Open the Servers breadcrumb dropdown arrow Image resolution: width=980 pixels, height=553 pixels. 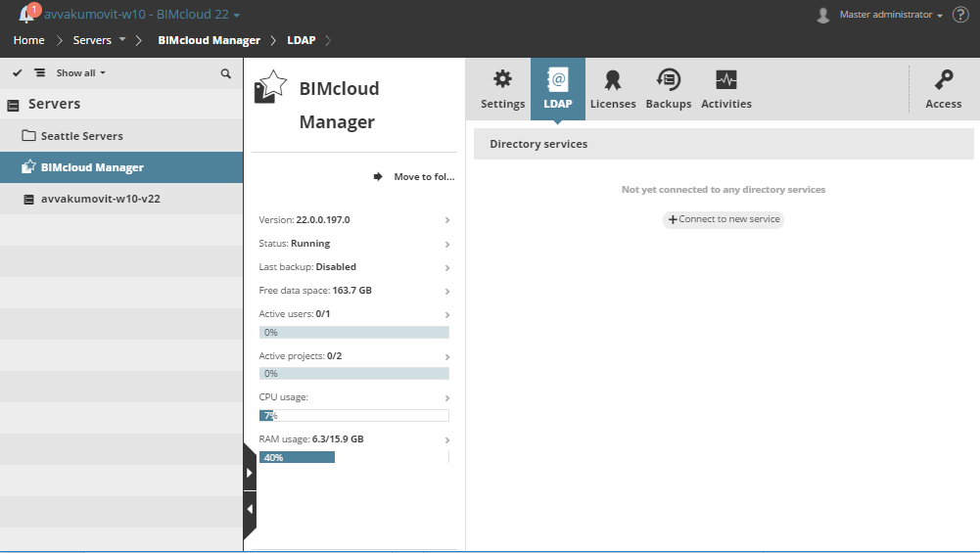(x=122, y=39)
